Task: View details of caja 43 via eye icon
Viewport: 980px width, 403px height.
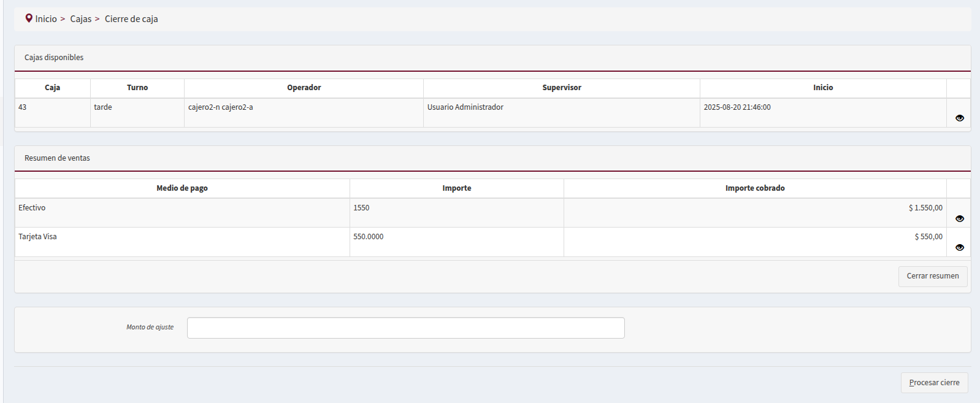Action: (959, 118)
